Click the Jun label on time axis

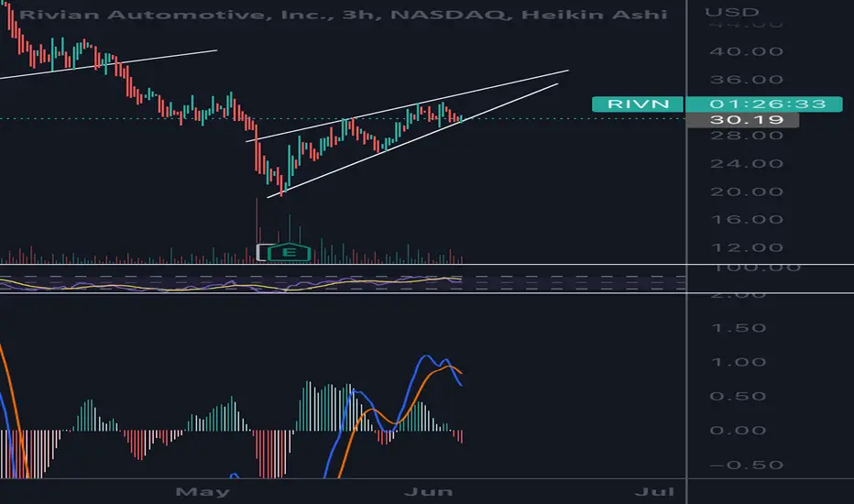(x=429, y=492)
